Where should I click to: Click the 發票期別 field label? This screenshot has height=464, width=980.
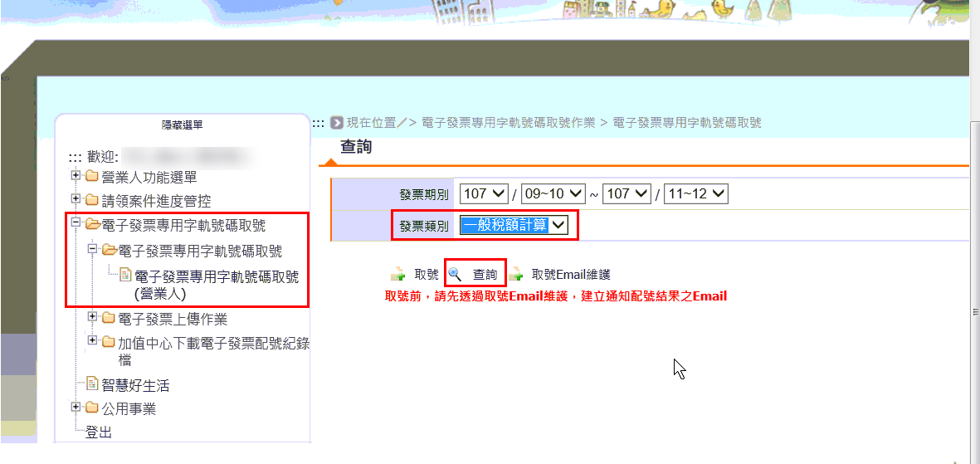tap(424, 194)
